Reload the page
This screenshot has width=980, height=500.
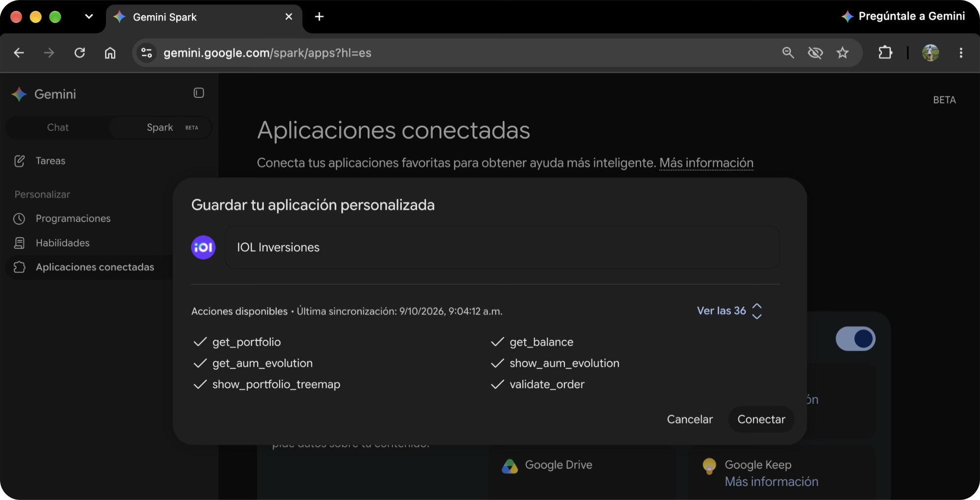[80, 53]
